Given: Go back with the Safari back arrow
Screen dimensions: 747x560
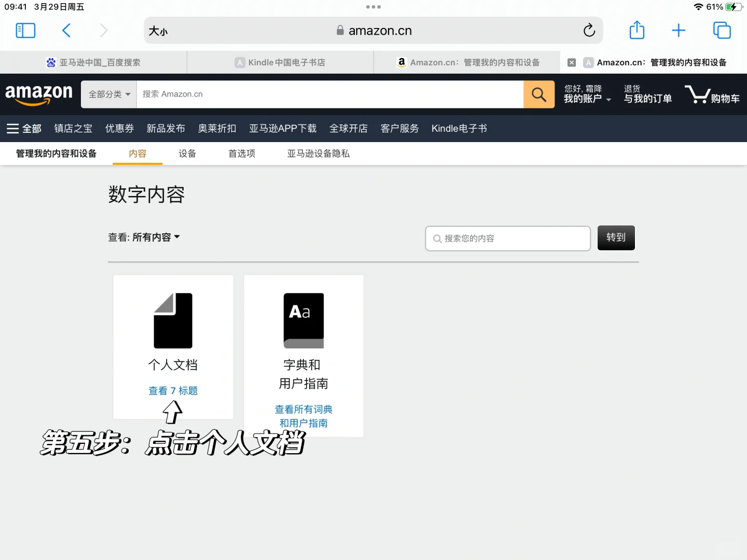Looking at the screenshot, I should click(66, 31).
